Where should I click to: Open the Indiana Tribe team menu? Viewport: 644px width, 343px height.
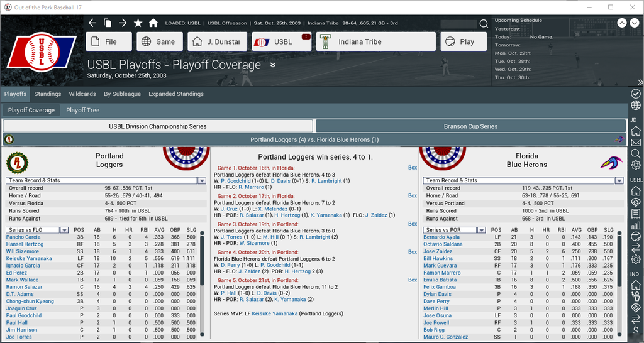[x=375, y=42]
